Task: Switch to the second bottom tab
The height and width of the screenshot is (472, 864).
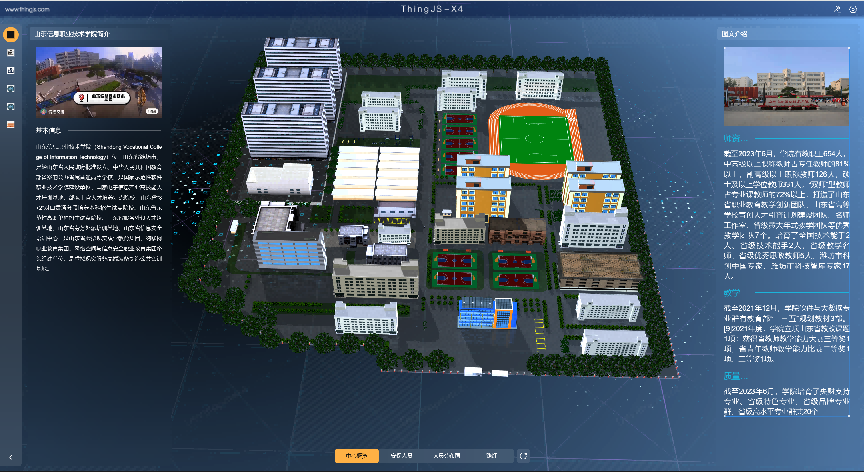Action: pyautogui.click(x=401, y=456)
